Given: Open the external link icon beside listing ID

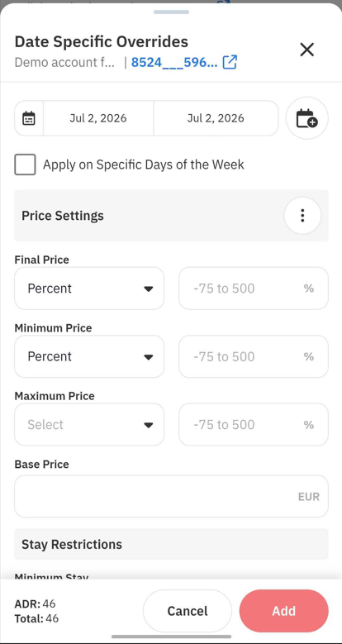Looking at the screenshot, I should (230, 63).
